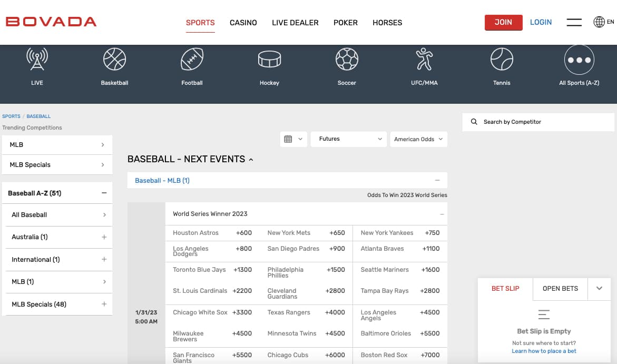Screen dimensions: 617x364
Task: Open the hamburger menu icon
Action: (x=574, y=23)
